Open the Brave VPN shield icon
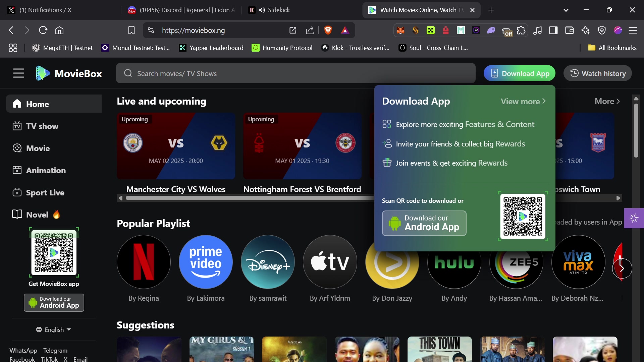Screen dimensions: 644x362 tap(602, 31)
